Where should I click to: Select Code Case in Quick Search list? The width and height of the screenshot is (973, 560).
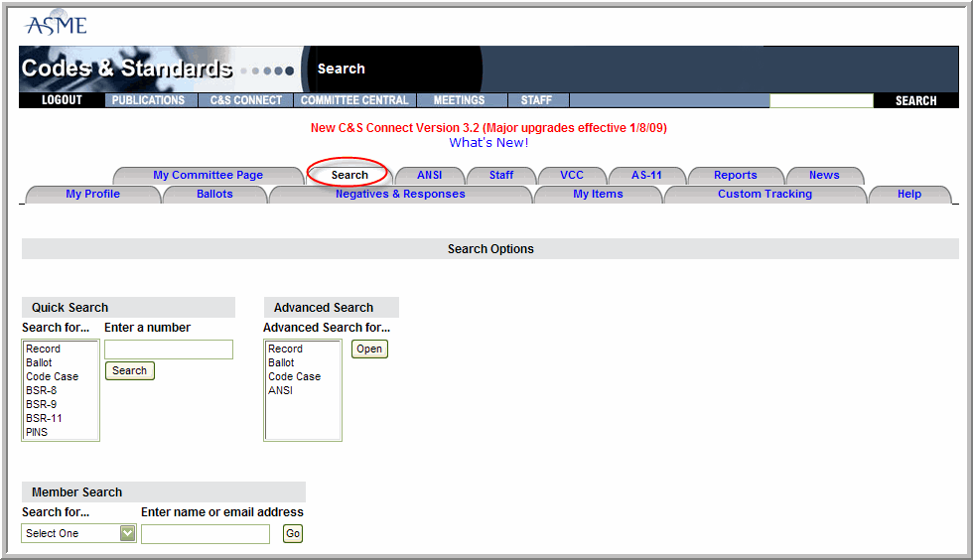pyautogui.click(x=61, y=377)
